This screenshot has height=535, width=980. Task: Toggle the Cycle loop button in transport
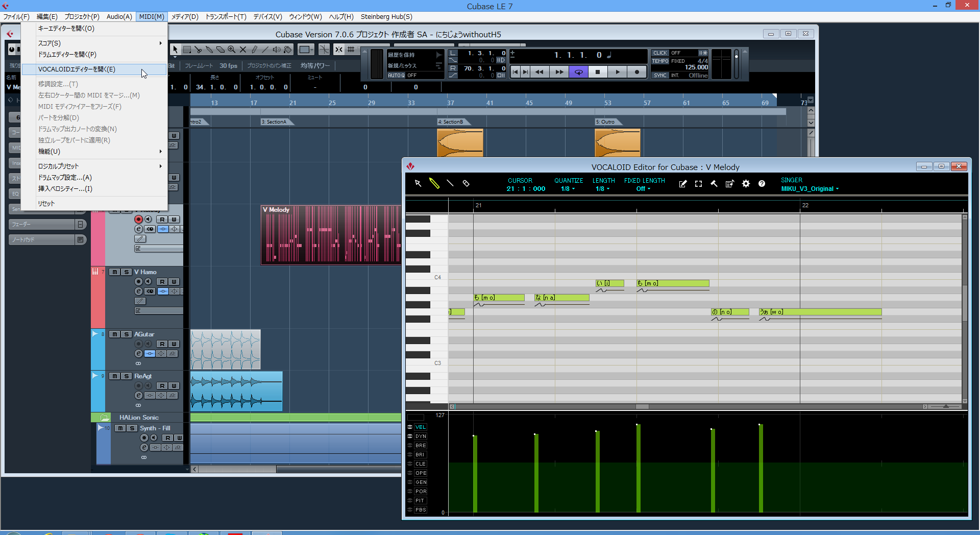pyautogui.click(x=578, y=72)
